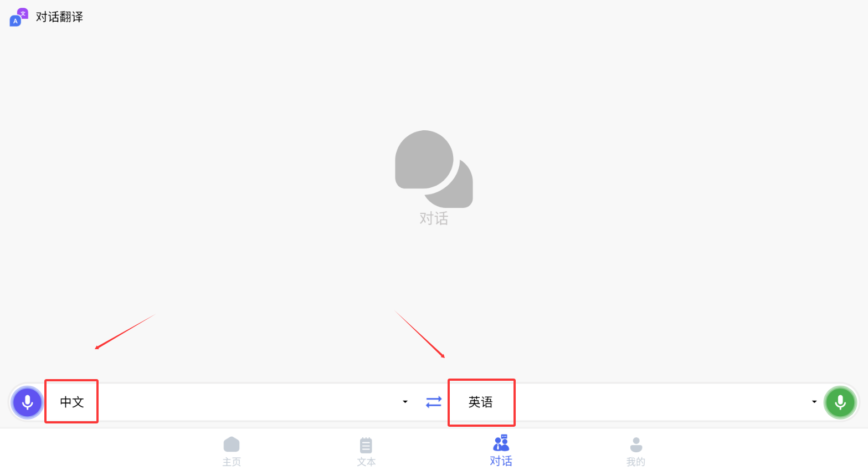Tap the green microphone button
This screenshot has width=868, height=470.
(x=840, y=402)
